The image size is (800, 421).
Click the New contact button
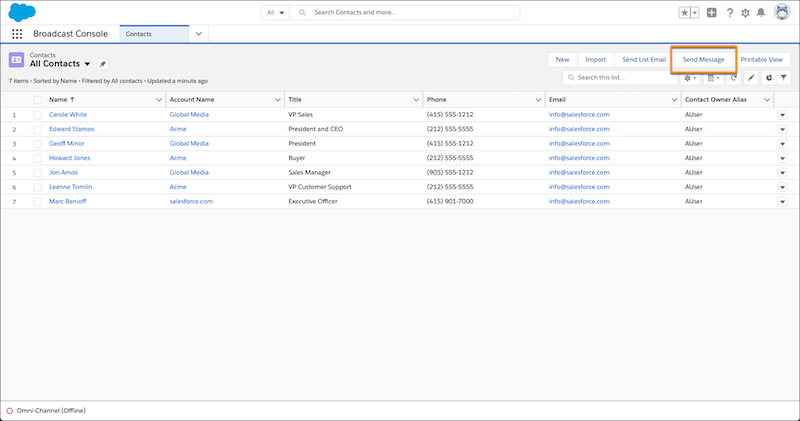pos(562,60)
